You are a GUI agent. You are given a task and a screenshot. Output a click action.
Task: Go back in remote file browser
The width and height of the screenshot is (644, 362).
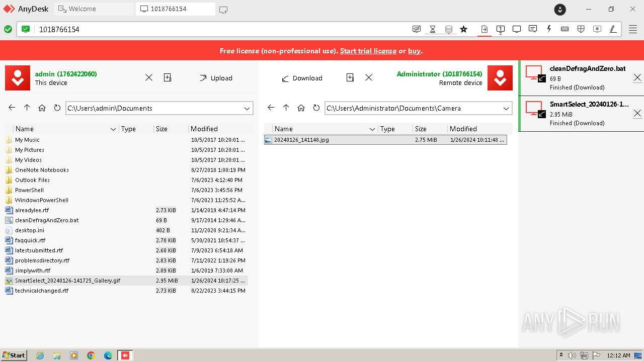[271, 108]
